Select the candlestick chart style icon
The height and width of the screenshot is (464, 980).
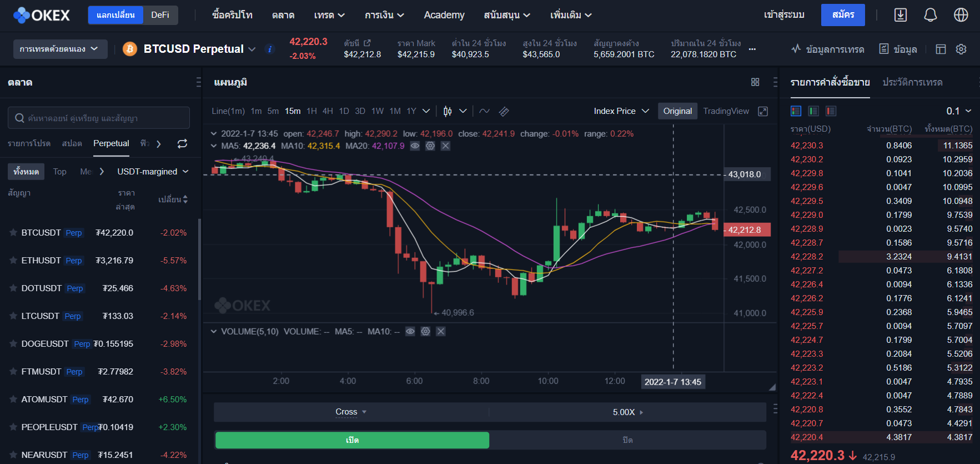coord(448,111)
